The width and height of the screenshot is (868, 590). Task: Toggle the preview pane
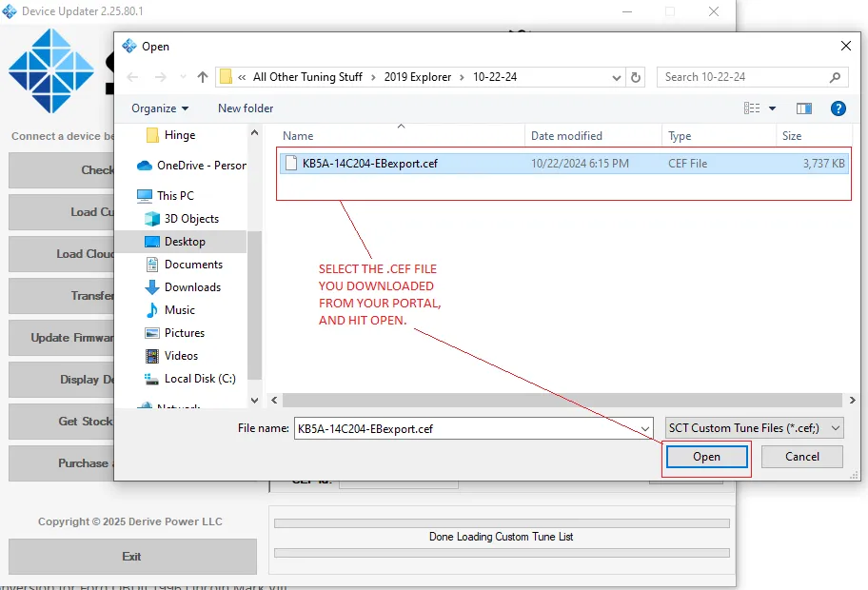click(x=804, y=108)
